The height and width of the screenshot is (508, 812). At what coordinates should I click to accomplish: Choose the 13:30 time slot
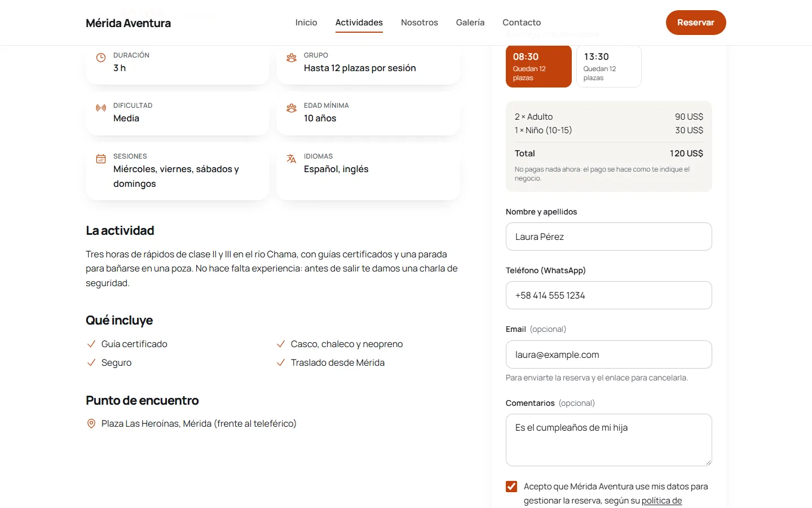(609, 66)
